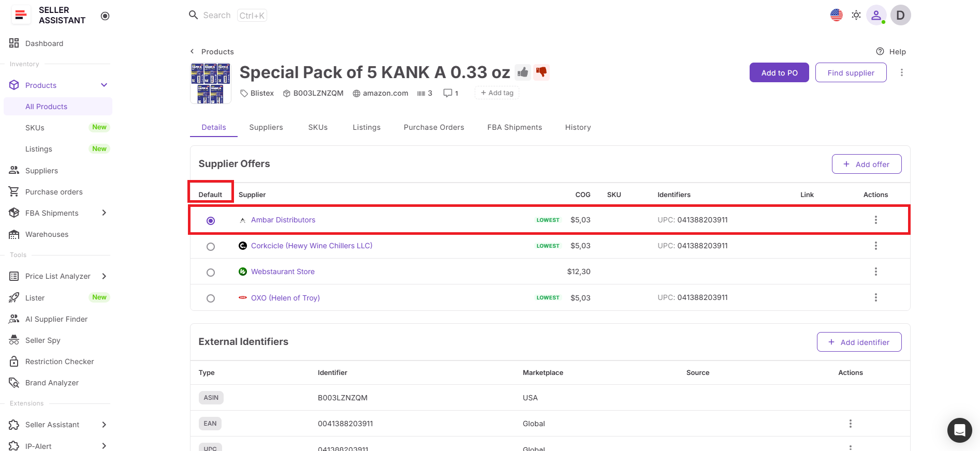Image resolution: width=980 pixels, height=451 pixels.
Task: Collapse the Products sidebar section chevron
Action: (x=104, y=85)
